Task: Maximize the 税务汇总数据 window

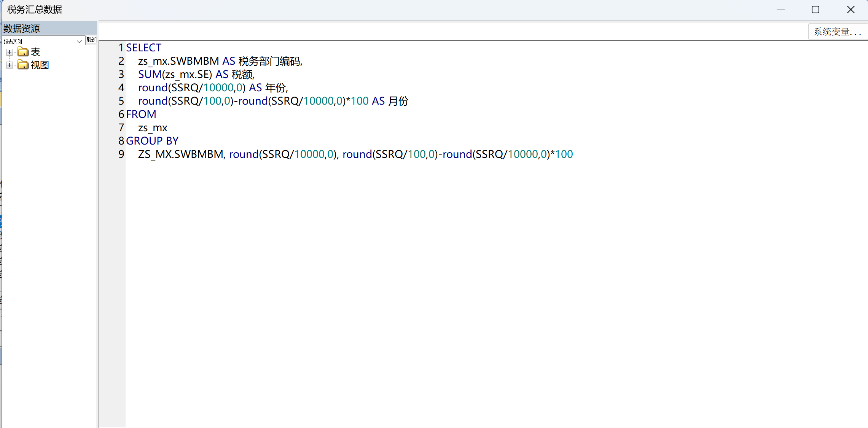Action: click(x=815, y=10)
